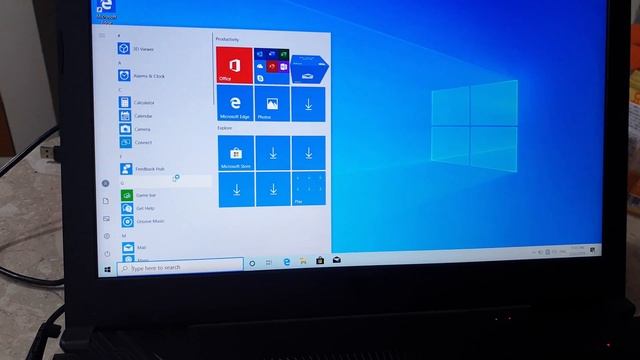This screenshot has width=640, height=360.
Task: Expand the Start menu hamburger button
Action: [x=102, y=36]
